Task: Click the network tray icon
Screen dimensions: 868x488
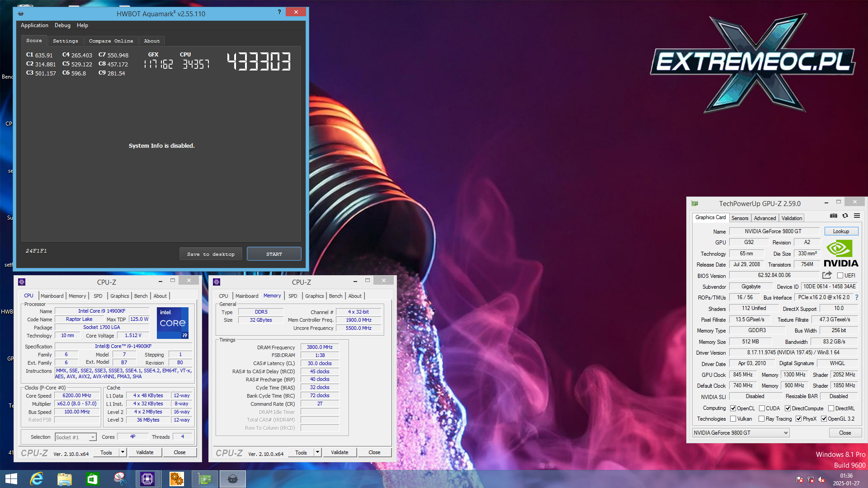Action: [x=810, y=479]
